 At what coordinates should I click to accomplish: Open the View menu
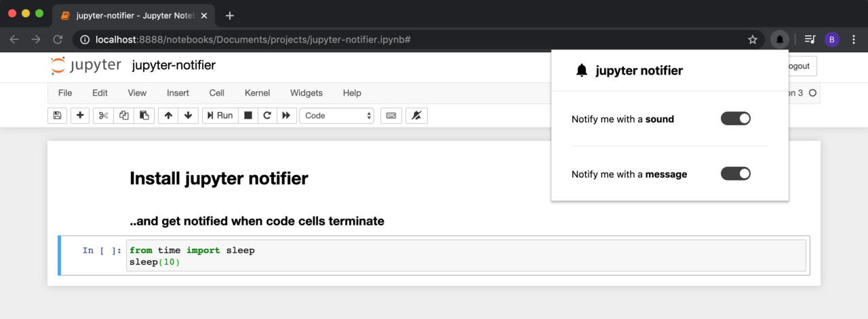pyautogui.click(x=137, y=93)
